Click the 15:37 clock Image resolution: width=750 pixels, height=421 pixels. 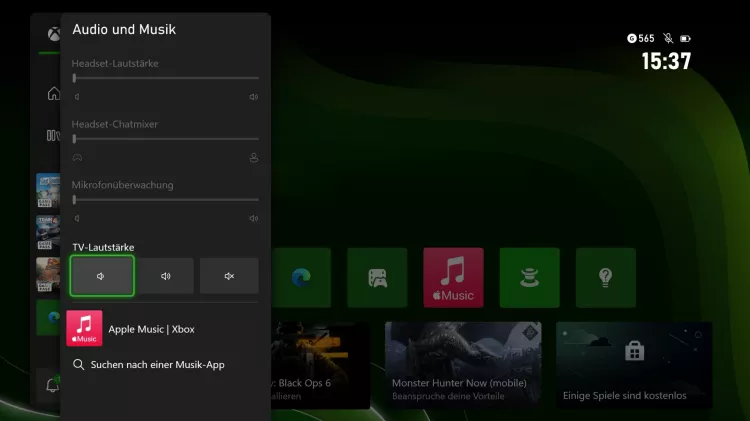[666, 61]
